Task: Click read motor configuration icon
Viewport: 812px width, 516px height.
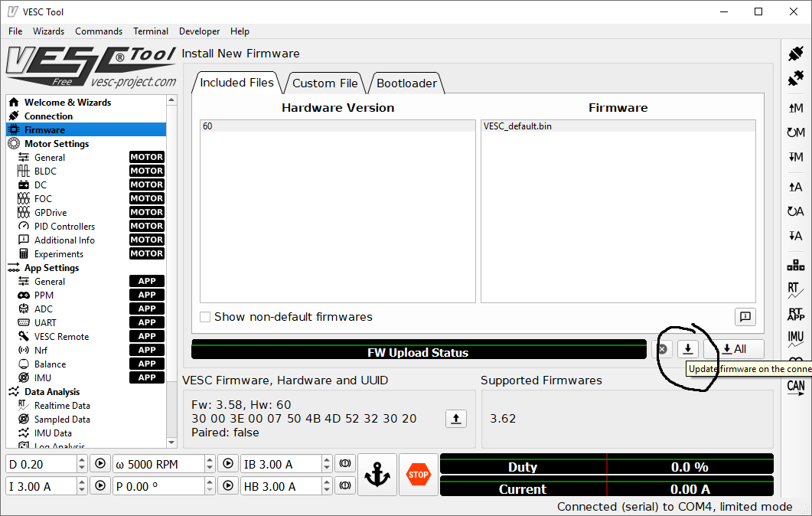Action: click(x=795, y=109)
